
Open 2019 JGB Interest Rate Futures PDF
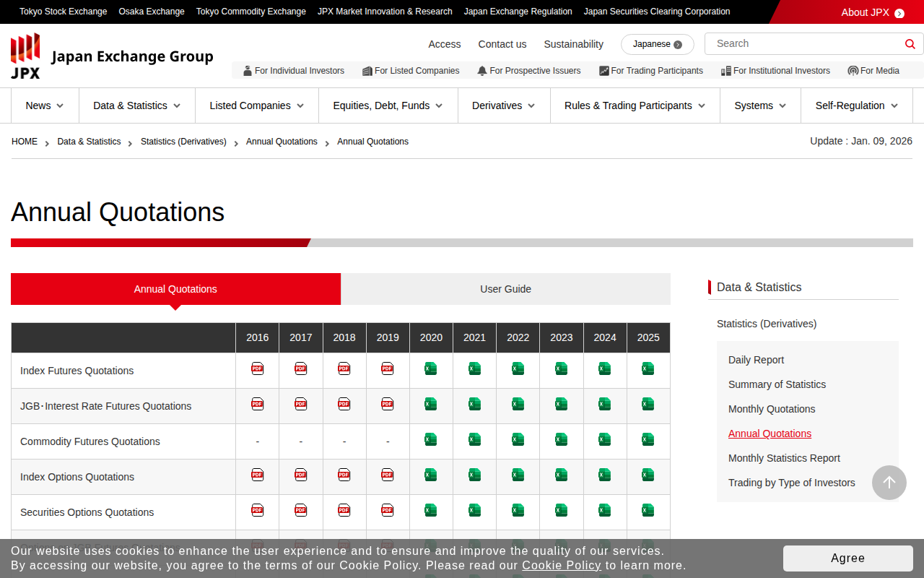387,405
